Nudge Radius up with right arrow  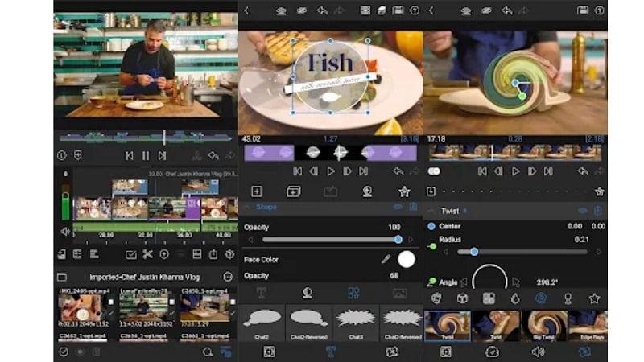point(599,252)
